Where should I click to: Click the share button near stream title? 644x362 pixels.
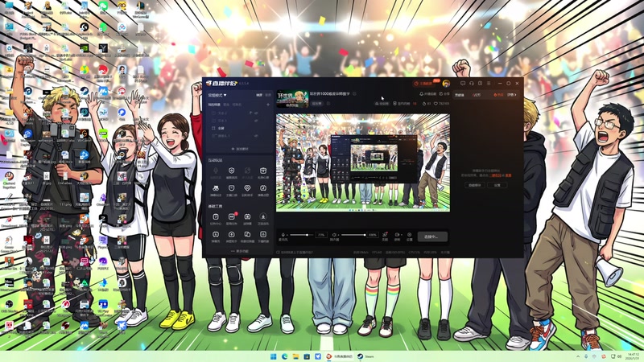[x=444, y=94]
